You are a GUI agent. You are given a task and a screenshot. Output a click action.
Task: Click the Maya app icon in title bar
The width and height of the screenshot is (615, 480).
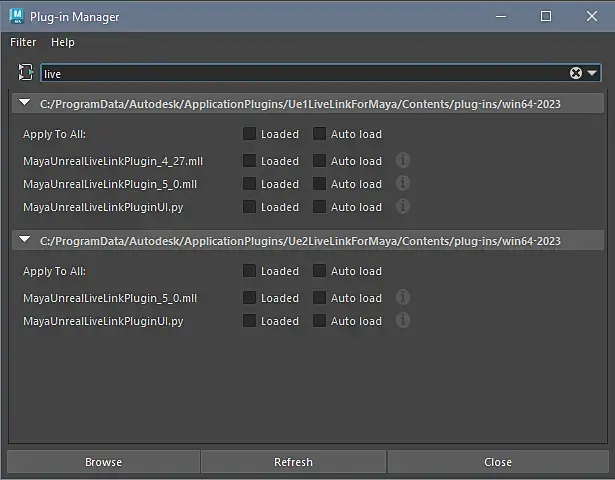click(16, 16)
